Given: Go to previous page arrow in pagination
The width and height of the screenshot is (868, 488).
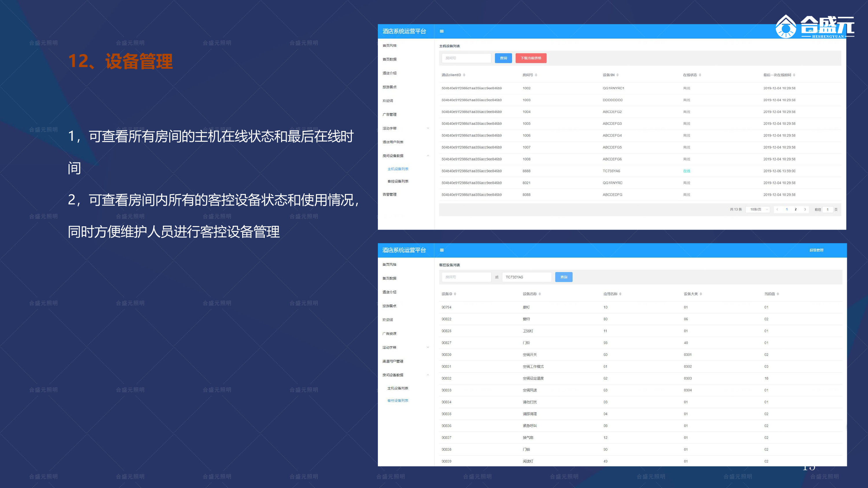Looking at the screenshot, I should (777, 210).
